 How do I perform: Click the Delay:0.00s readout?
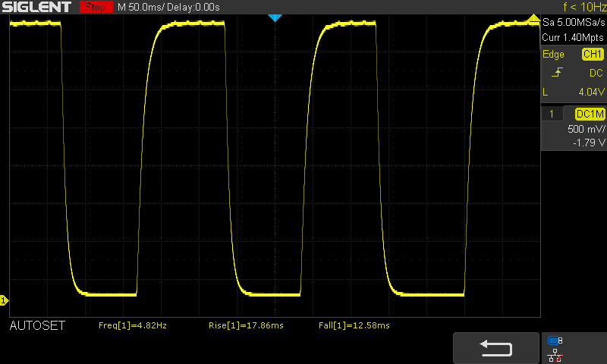click(193, 7)
